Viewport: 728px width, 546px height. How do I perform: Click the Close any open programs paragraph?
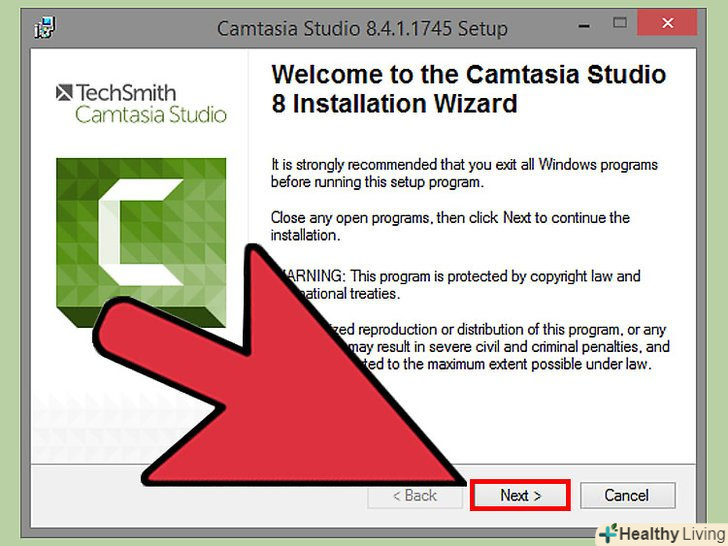click(450, 226)
